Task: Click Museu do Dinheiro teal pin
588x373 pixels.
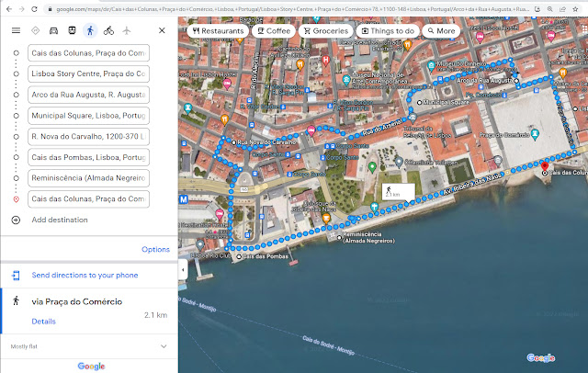Action: (x=431, y=66)
